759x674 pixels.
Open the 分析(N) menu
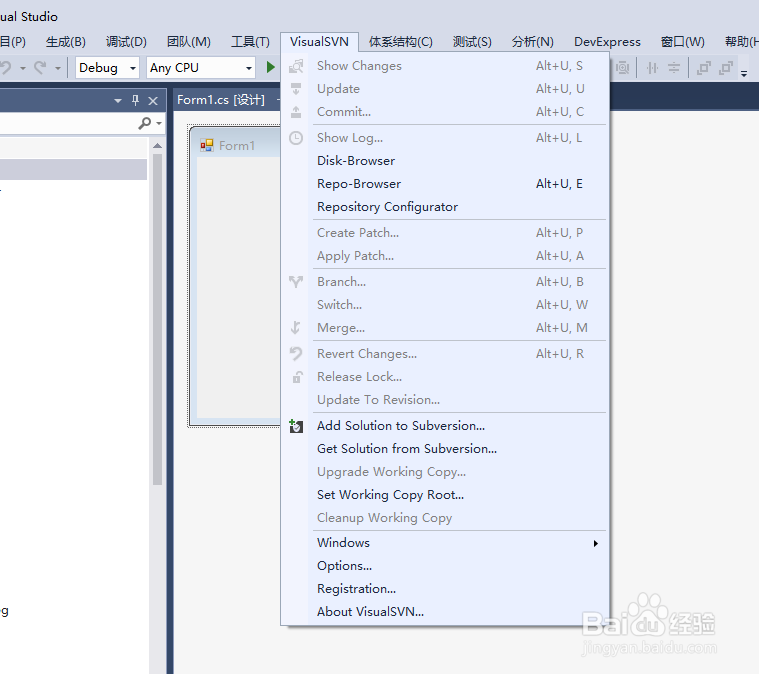point(532,42)
